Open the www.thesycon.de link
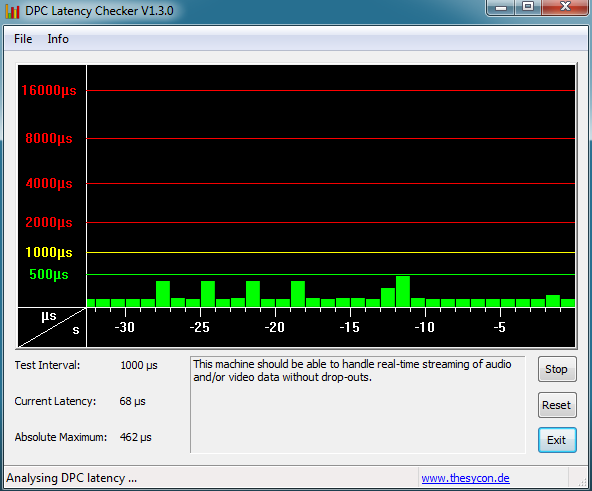 pos(465,478)
